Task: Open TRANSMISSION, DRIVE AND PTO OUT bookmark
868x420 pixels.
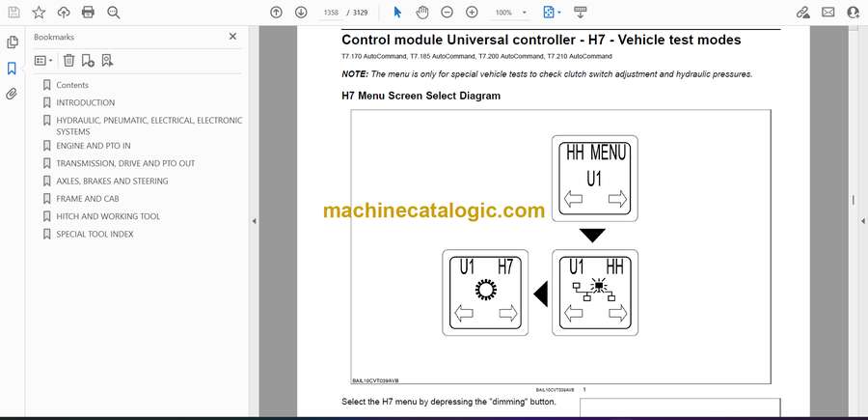Action: [125, 163]
